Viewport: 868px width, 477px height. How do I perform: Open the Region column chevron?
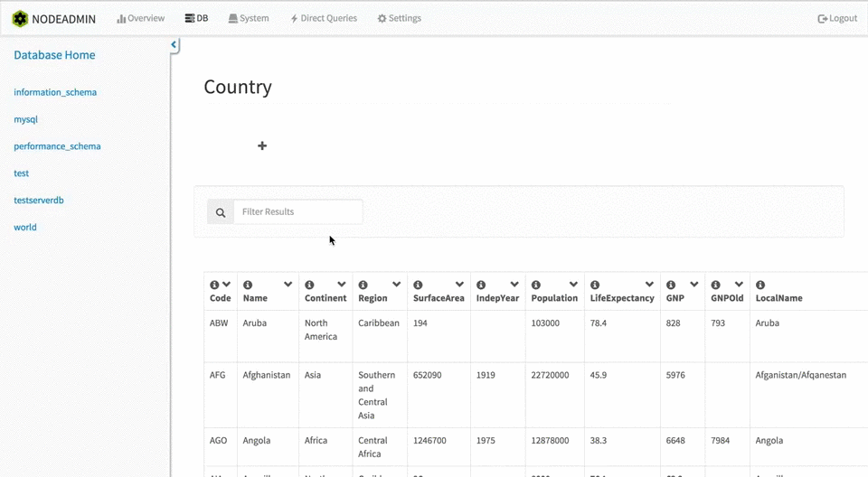pos(395,285)
